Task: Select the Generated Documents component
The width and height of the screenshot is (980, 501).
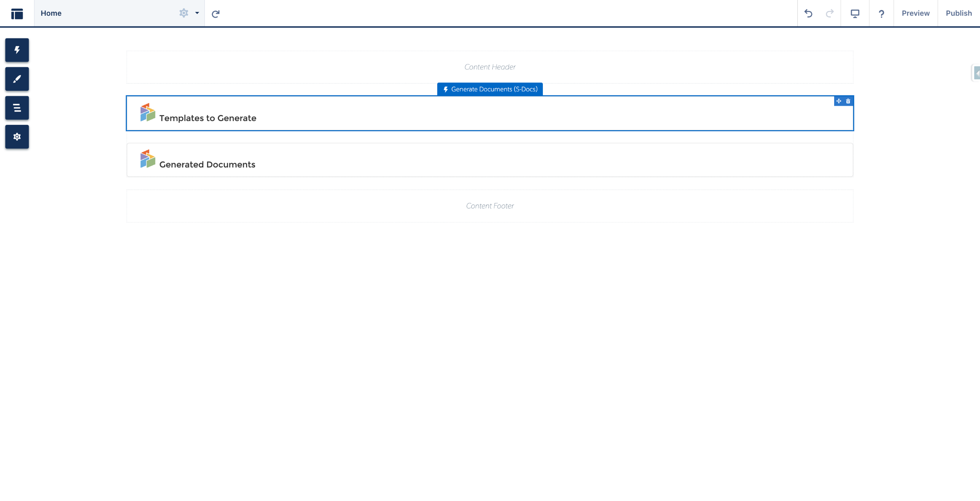Action: [x=490, y=160]
